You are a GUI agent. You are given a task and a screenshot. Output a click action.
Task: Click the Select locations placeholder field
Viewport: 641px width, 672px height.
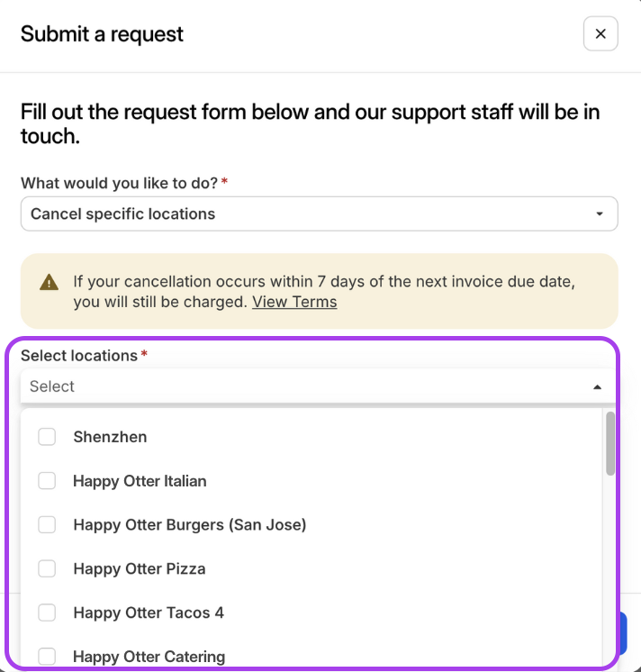pyautogui.click(x=318, y=386)
